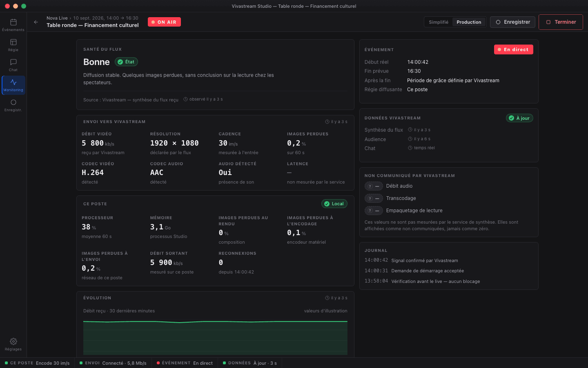Click the '3,1 Go' mémoire value

160,227
